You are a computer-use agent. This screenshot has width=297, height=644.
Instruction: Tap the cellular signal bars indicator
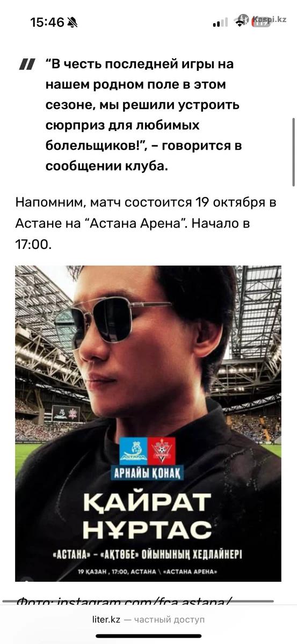(220, 23)
